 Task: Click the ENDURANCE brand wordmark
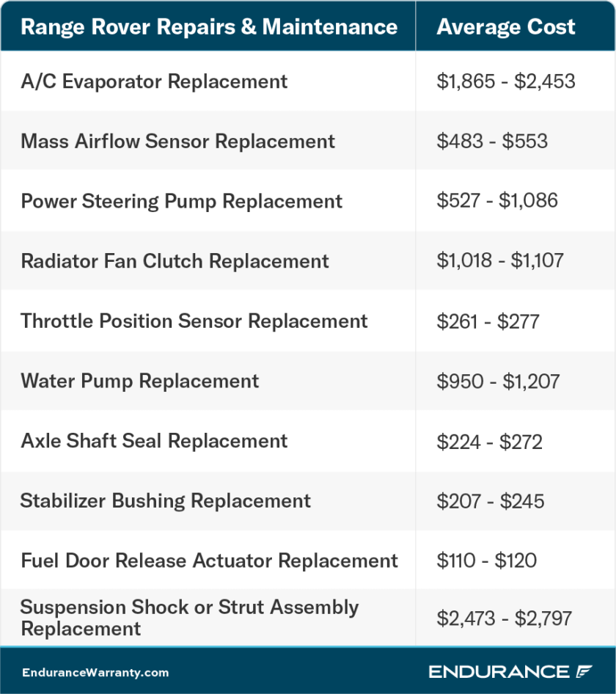pos(499,672)
